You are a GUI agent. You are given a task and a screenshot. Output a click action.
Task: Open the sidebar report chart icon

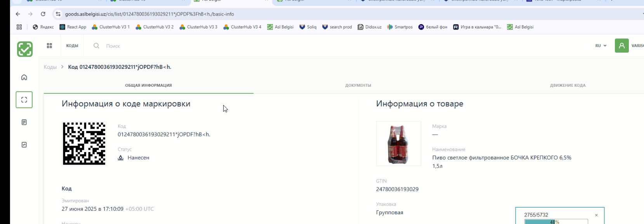[x=24, y=145]
